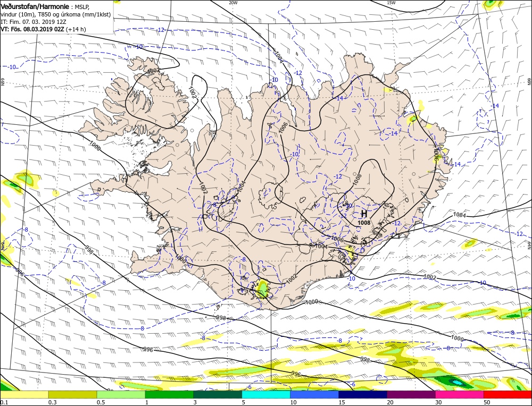Image resolution: width=532 pixels, height=406 pixels.
Task: Select the legend value '0.5'
Action: [x=101, y=402]
